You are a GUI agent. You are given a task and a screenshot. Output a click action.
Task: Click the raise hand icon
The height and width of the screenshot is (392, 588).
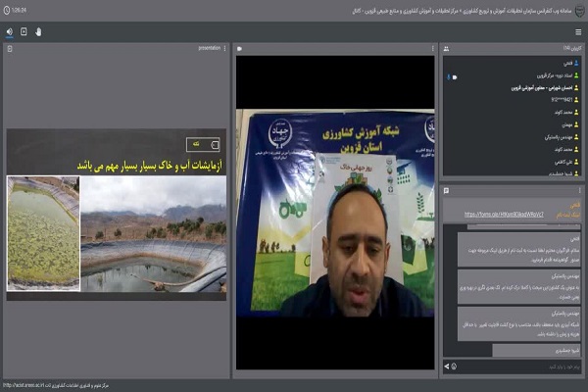click(x=38, y=31)
